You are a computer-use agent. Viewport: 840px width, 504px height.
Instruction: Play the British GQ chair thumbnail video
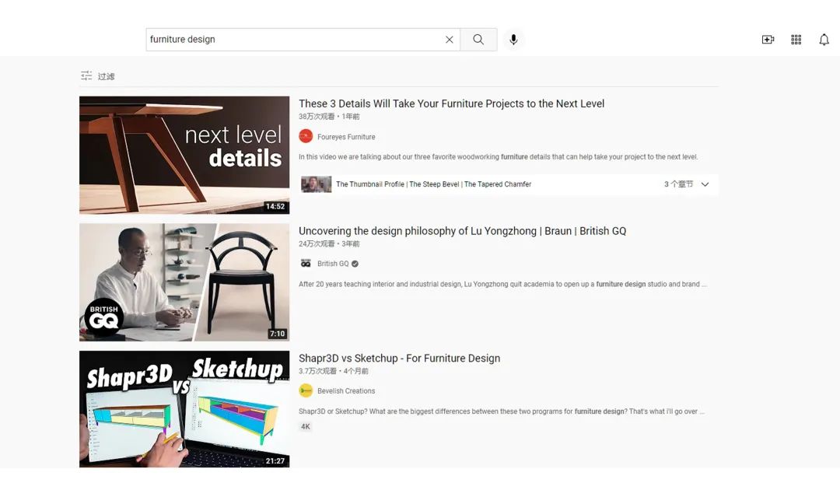[184, 282]
